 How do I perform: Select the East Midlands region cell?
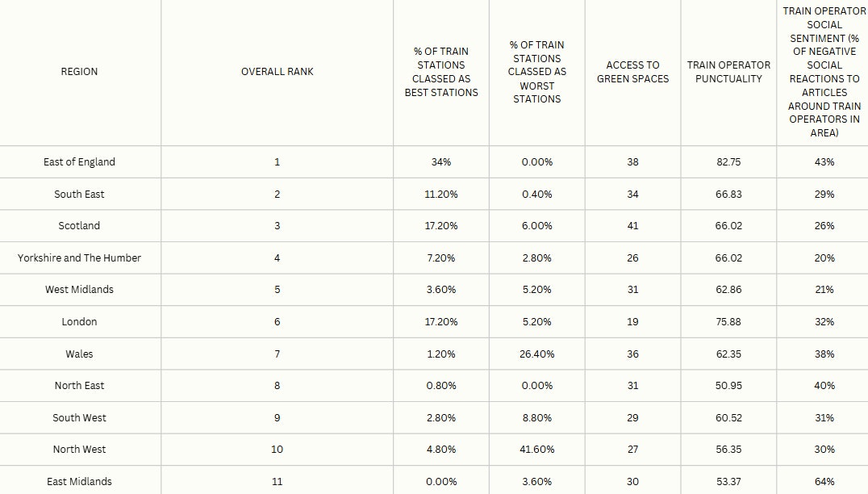(79, 482)
